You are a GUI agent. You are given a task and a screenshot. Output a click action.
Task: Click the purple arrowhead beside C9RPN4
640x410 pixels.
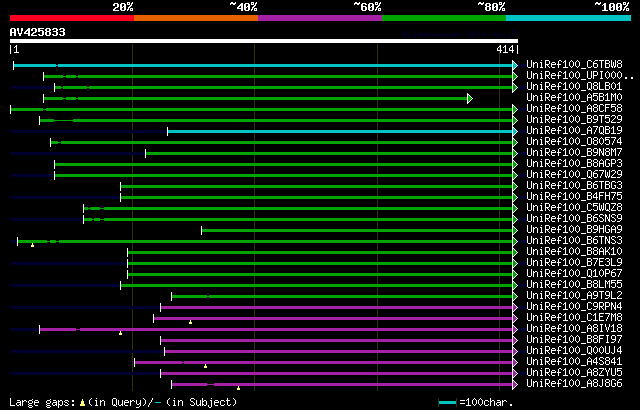click(515, 308)
